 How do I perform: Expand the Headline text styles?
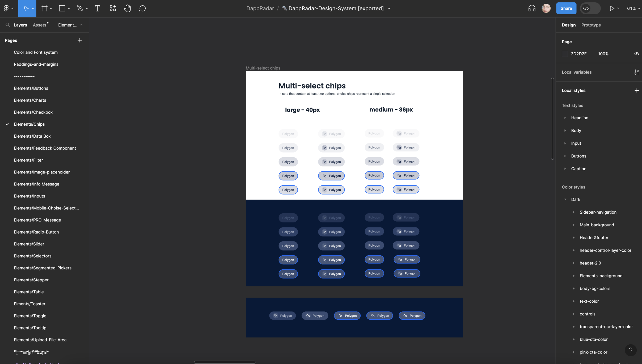coord(565,118)
